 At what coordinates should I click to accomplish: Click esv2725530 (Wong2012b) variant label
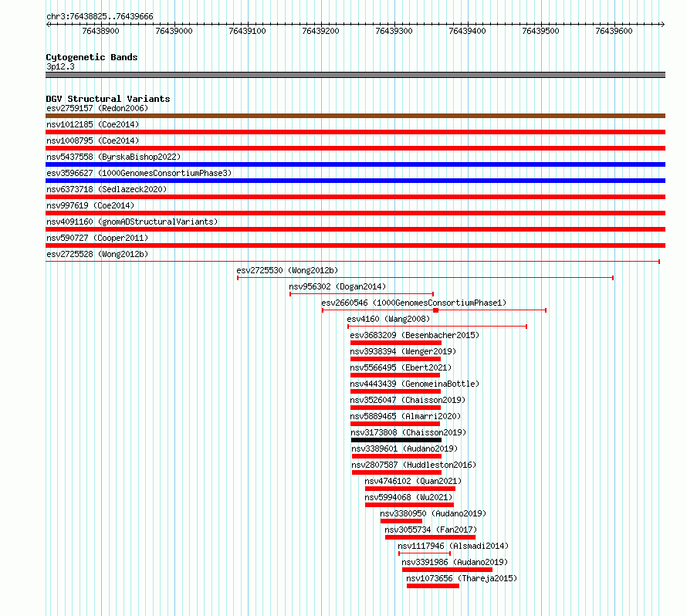(x=287, y=270)
